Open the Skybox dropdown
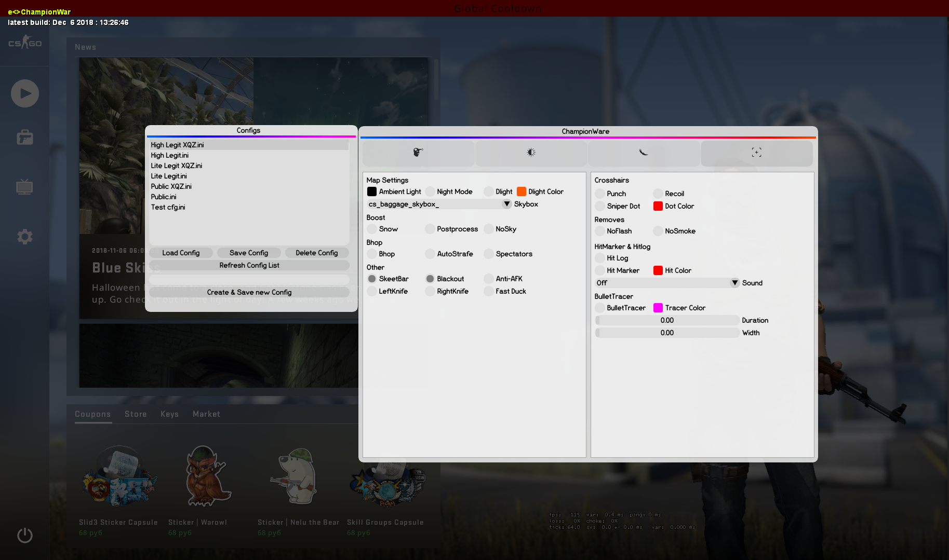949x560 pixels. click(439, 204)
